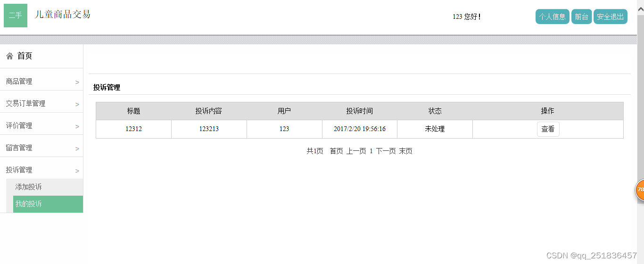Expand 评价管理 using its arrow
The height and width of the screenshot is (264, 644).
click(77, 126)
